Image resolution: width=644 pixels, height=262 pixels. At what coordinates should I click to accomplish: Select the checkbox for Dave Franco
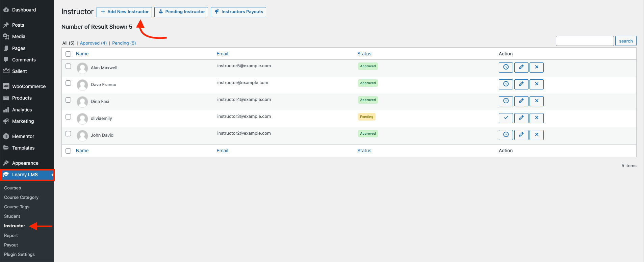coord(68,83)
